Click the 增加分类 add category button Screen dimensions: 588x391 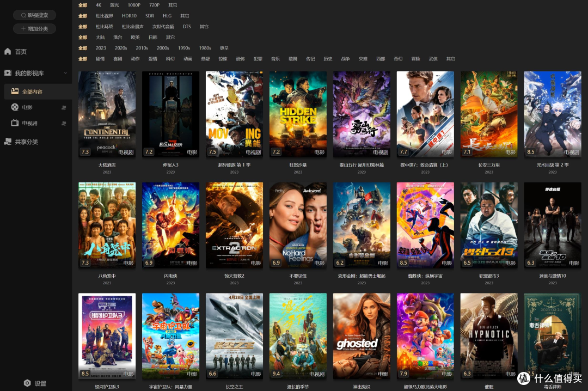click(34, 28)
